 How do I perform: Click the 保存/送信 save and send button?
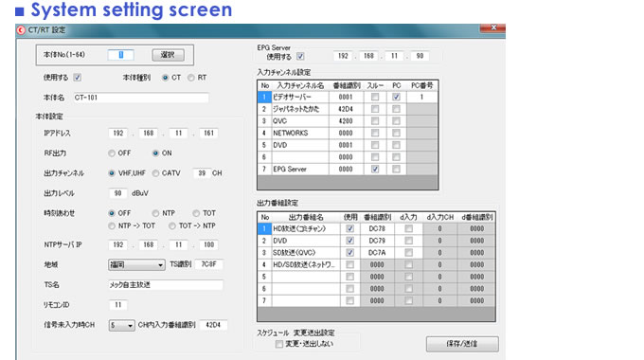coord(462,344)
